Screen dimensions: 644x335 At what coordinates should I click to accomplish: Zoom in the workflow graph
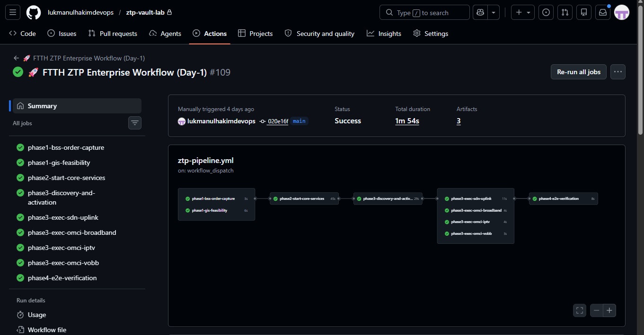point(609,310)
